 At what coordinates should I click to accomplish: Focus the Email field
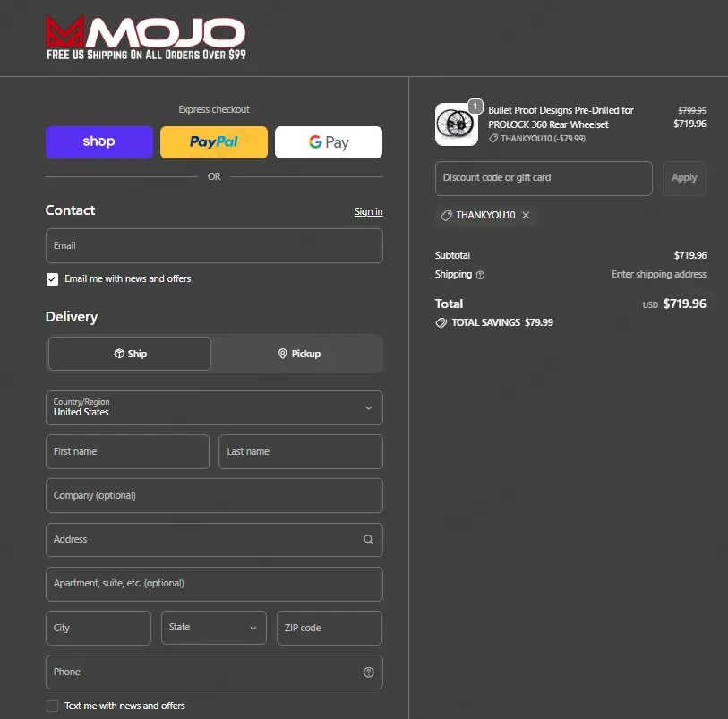[x=214, y=245]
